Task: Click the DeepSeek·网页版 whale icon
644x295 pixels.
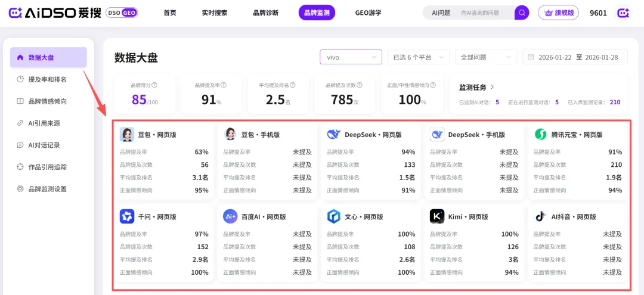Action: click(x=334, y=134)
